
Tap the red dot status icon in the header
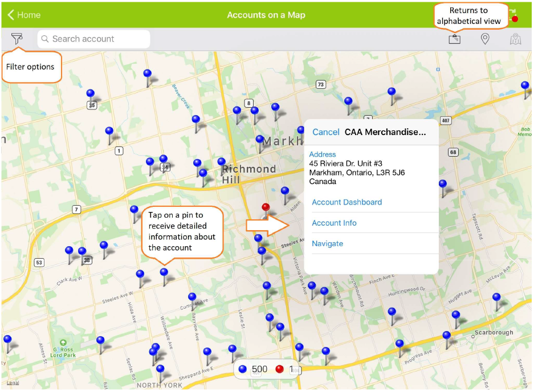[x=515, y=19]
